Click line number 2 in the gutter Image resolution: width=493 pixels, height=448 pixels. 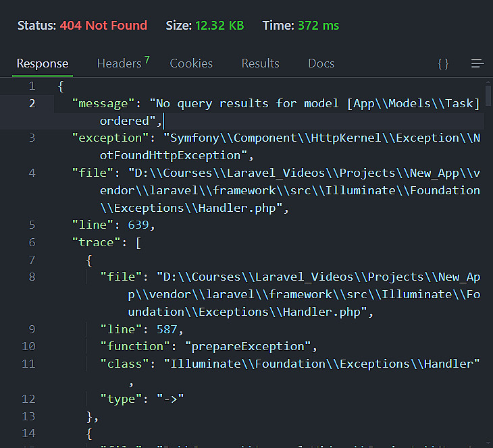[x=32, y=103]
